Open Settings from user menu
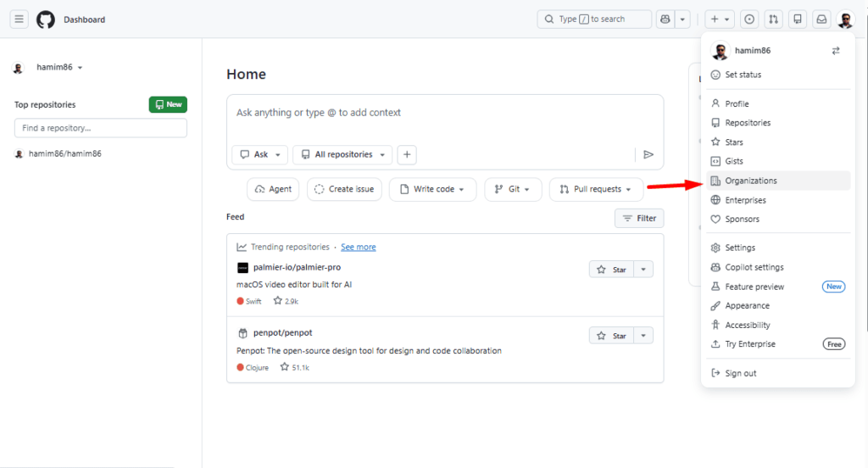This screenshot has height=468, width=868. tap(778, 248)
